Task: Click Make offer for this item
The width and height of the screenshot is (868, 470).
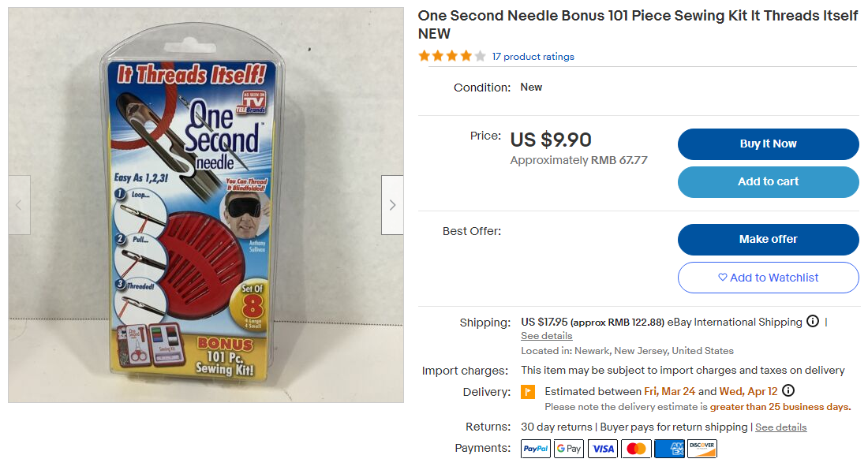Action: [x=768, y=240]
